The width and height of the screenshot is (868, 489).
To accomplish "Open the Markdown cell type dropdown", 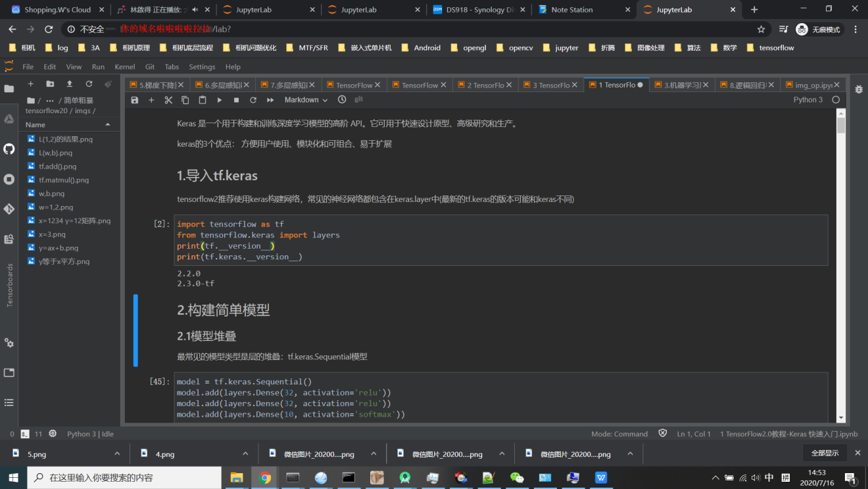I will (304, 99).
